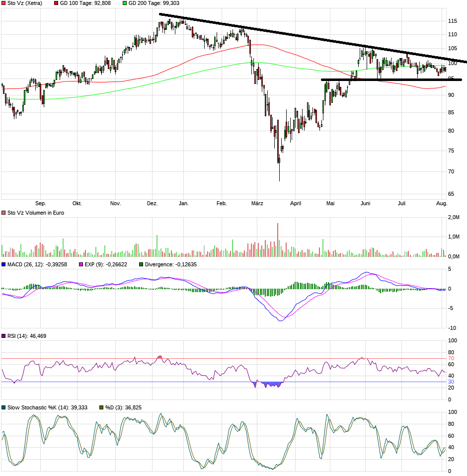467x476 pixels.
Task: Select the Sep. label on the time axis
Action: (x=40, y=203)
